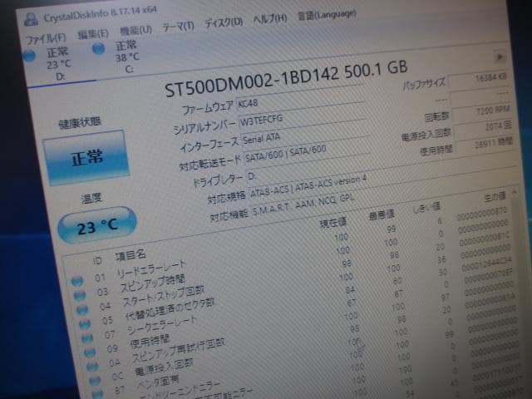This screenshot has height=399, width=532.
Task: Click status icon for row 01
Action: coord(77,281)
